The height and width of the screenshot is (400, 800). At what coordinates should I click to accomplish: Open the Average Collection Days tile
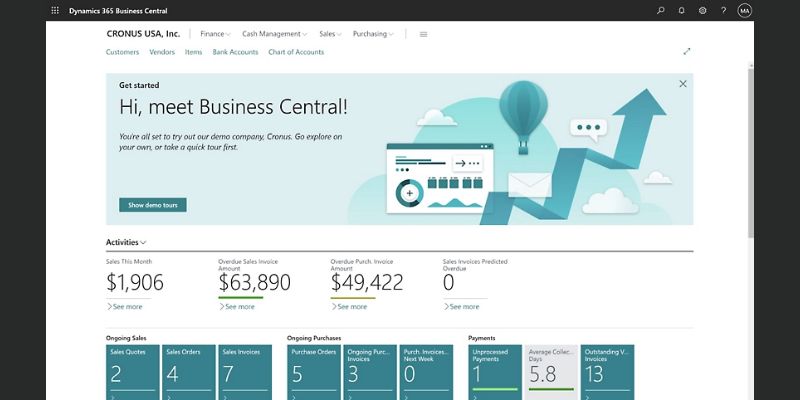(551, 372)
